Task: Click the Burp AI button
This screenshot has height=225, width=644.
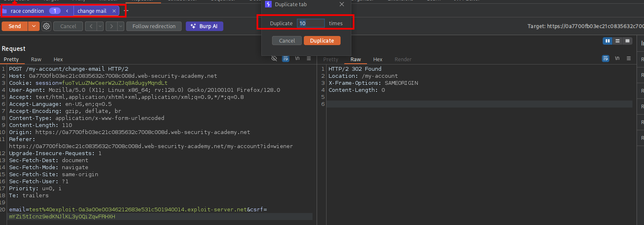Action: click(204, 26)
